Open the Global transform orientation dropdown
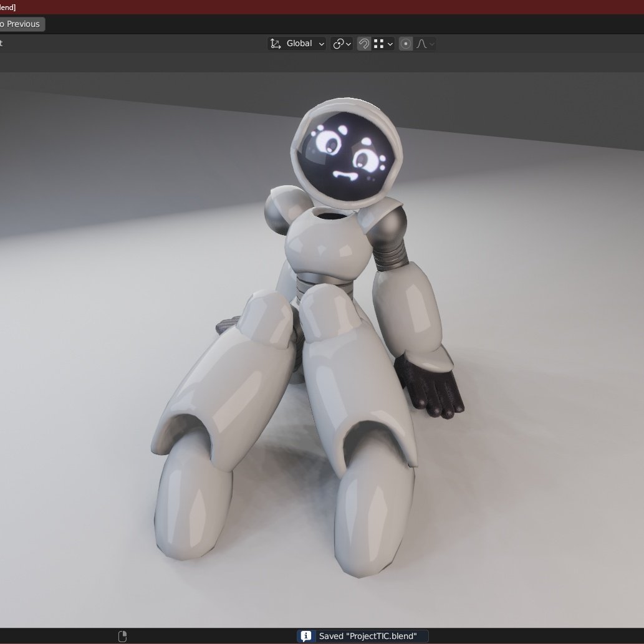This screenshot has width=644, height=644. point(297,44)
